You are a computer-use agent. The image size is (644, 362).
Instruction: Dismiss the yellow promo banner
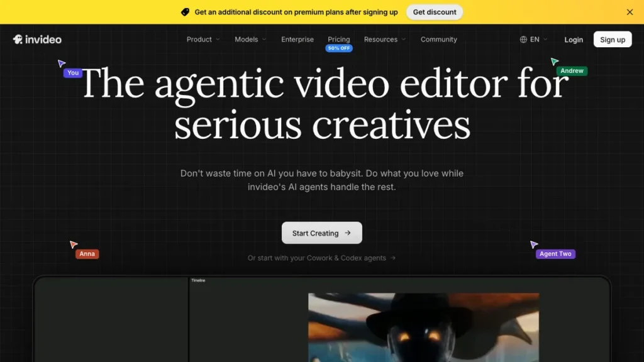[630, 12]
